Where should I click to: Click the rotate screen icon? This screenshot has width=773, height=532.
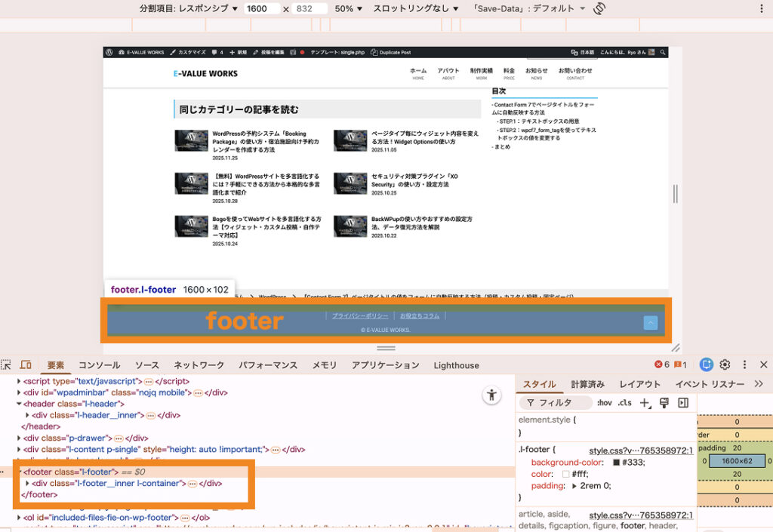click(x=600, y=9)
